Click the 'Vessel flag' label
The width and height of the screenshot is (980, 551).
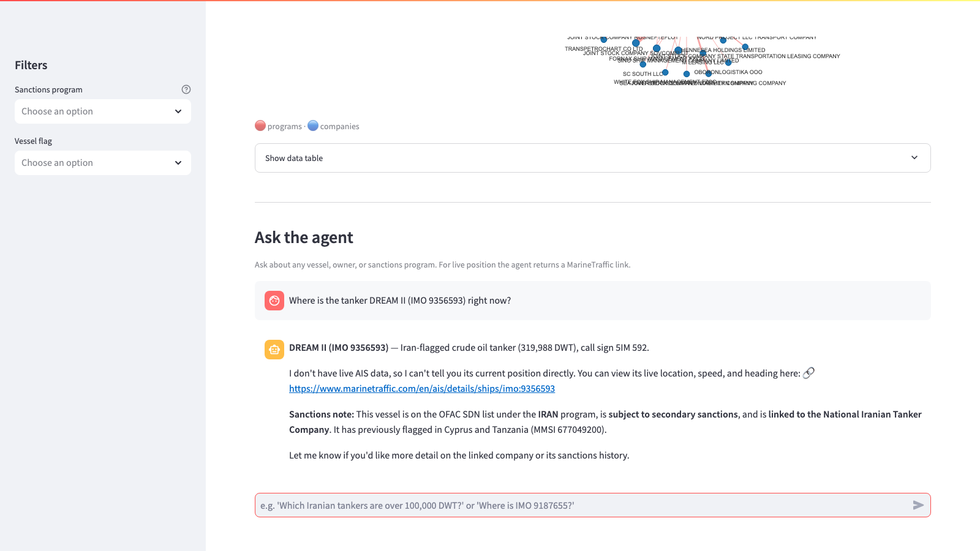(x=33, y=141)
